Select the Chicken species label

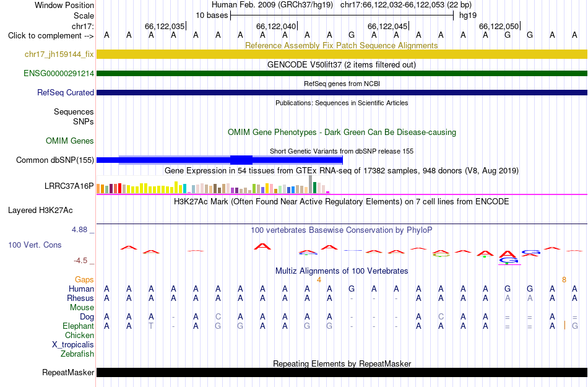(x=79, y=335)
